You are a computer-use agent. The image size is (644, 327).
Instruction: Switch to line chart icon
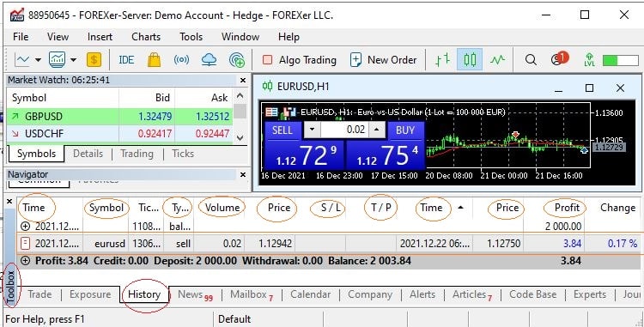pyautogui.click(x=497, y=60)
